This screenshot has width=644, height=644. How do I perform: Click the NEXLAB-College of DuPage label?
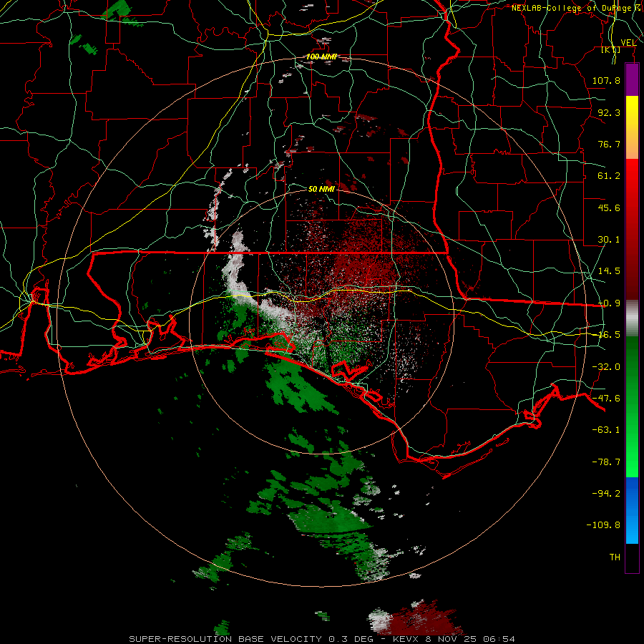tap(573, 8)
